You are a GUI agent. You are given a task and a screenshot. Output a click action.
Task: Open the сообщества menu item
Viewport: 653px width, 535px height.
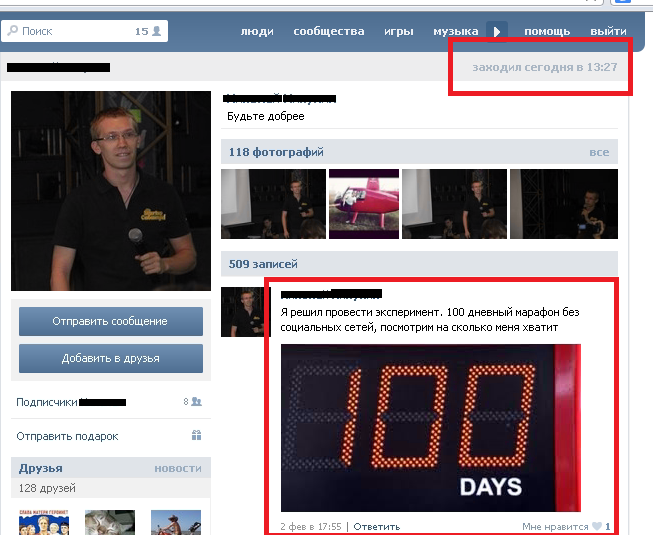[328, 31]
